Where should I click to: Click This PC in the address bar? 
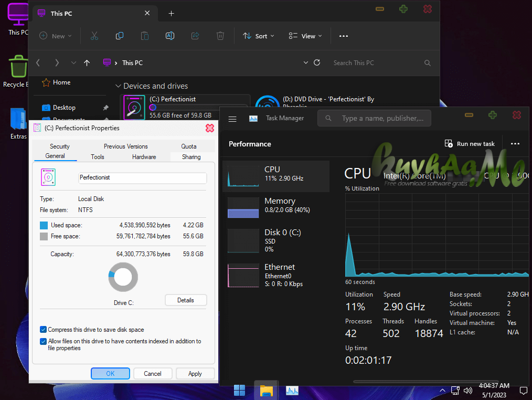[x=132, y=63]
